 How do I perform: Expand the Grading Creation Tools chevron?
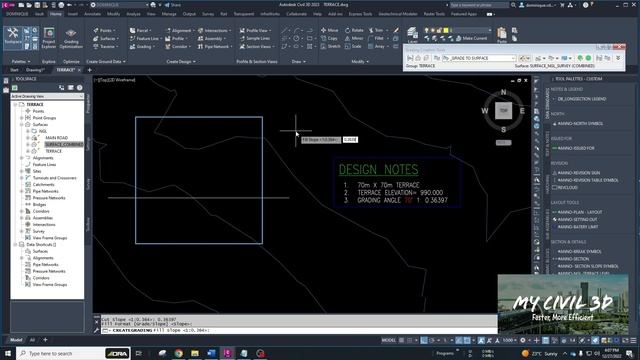[x=618, y=58]
